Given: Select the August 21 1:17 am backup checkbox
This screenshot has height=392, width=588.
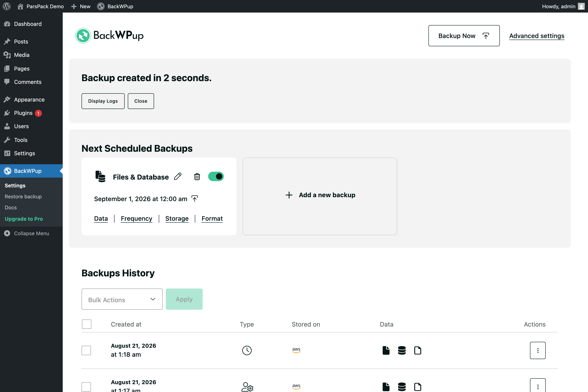Looking at the screenshot, I should coord(86,387).
